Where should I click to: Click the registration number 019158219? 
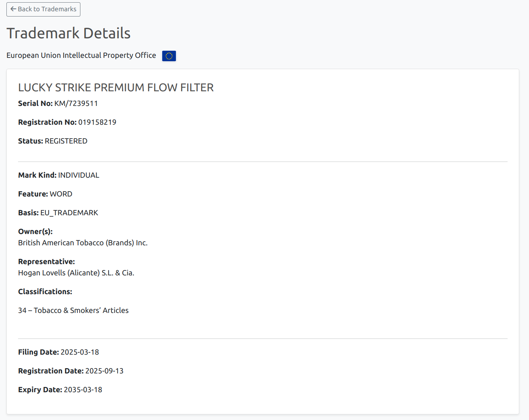97,122
